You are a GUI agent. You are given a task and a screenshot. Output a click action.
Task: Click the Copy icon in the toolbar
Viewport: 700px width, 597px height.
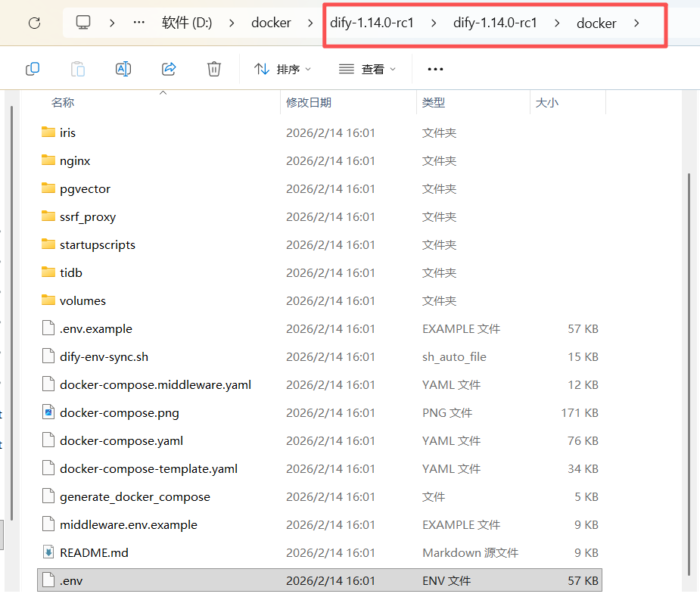point(33,69)
